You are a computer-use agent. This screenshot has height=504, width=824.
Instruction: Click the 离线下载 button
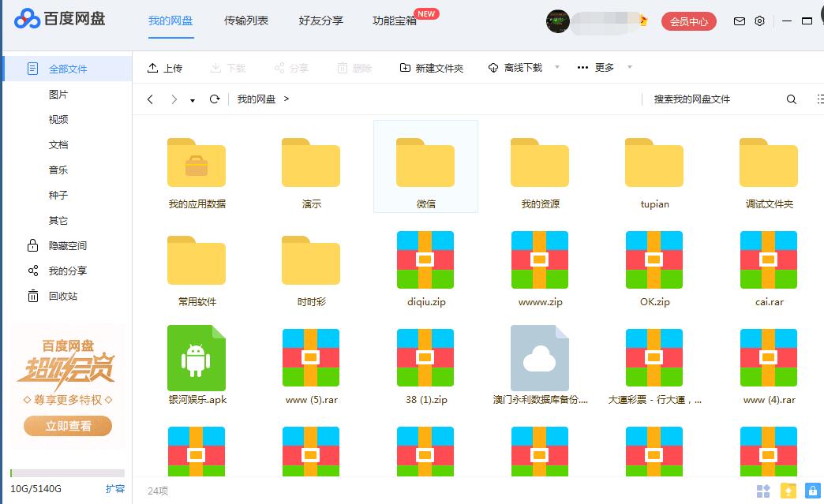[515, 68]
